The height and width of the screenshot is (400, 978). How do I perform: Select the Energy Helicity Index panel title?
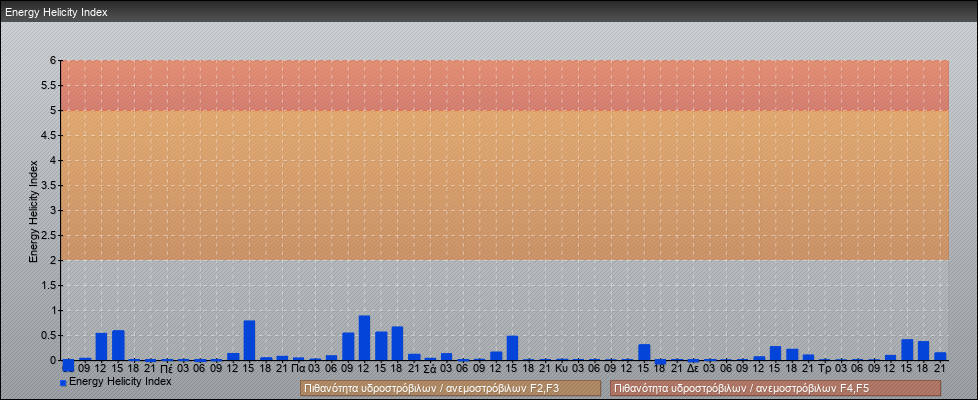[x=56, y=12]
